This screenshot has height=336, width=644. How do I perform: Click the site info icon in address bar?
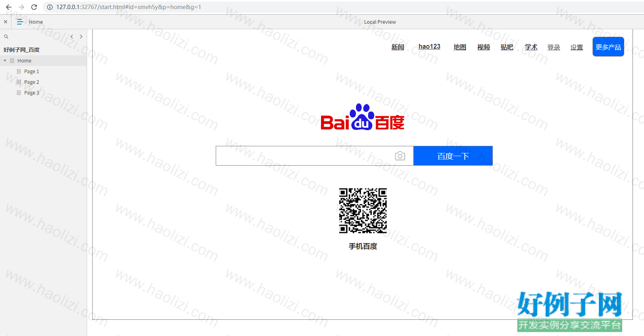[x=50, y=7]
